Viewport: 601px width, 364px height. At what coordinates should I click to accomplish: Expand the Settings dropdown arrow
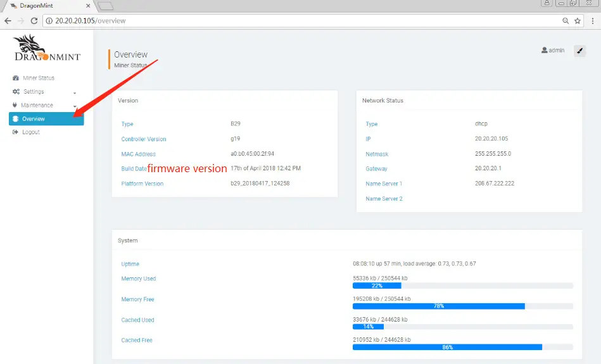point(75,92)
